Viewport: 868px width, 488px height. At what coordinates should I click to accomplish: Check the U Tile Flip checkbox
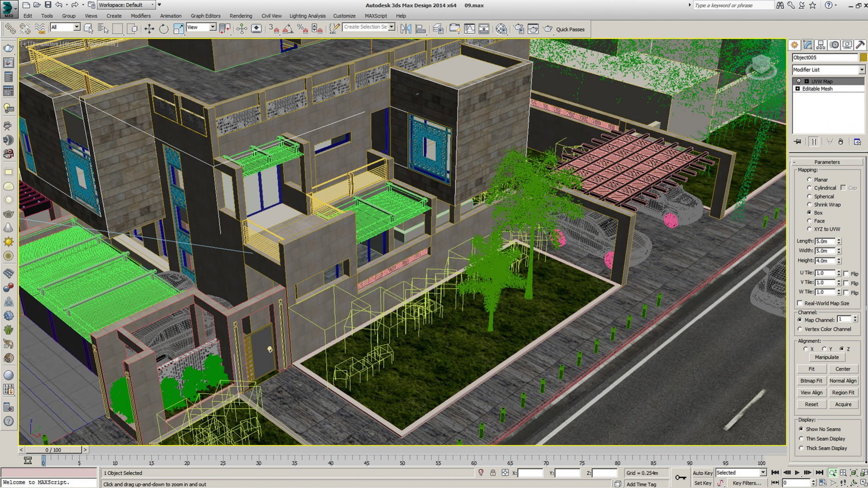point(846,273)
